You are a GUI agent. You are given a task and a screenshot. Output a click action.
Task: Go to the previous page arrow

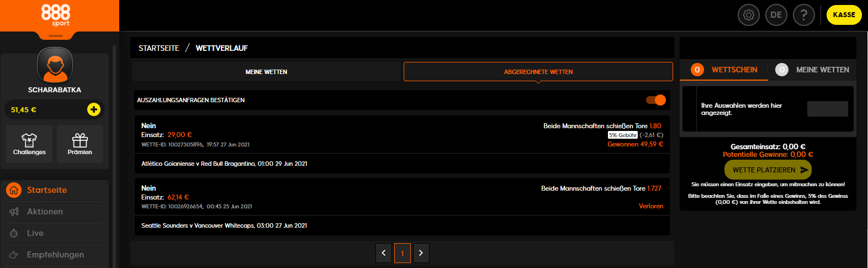point(384,253)
